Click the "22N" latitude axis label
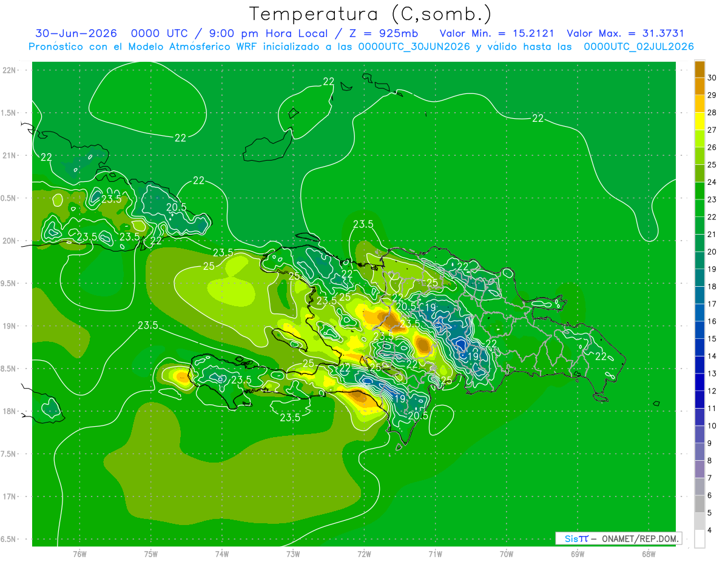Image resolution: width=728 pixels, height=562 pixels. 9,70
